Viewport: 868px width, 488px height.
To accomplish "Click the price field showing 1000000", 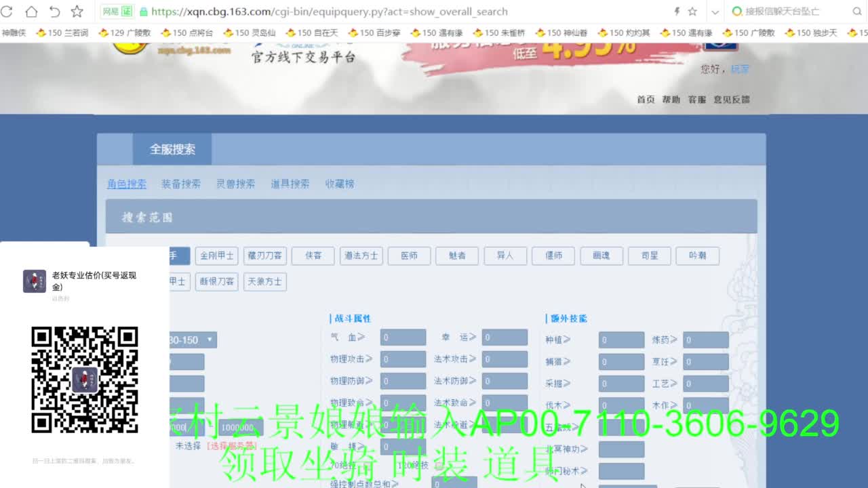I will [241, 428].
